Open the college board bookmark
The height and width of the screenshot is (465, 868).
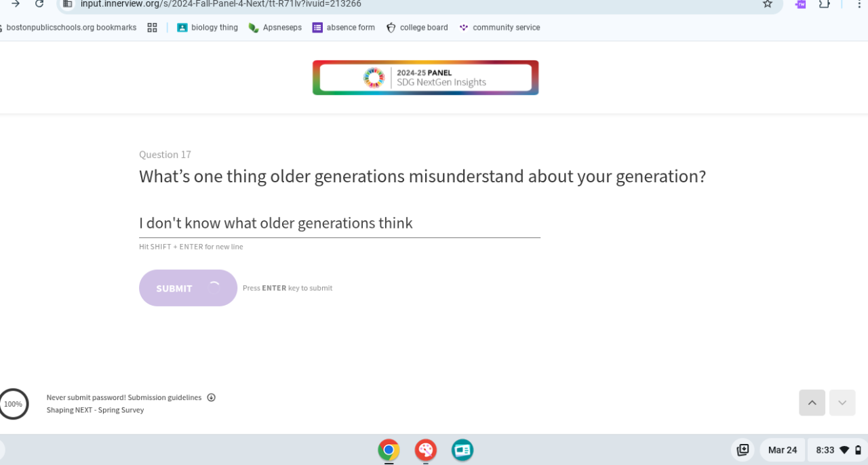417,28
